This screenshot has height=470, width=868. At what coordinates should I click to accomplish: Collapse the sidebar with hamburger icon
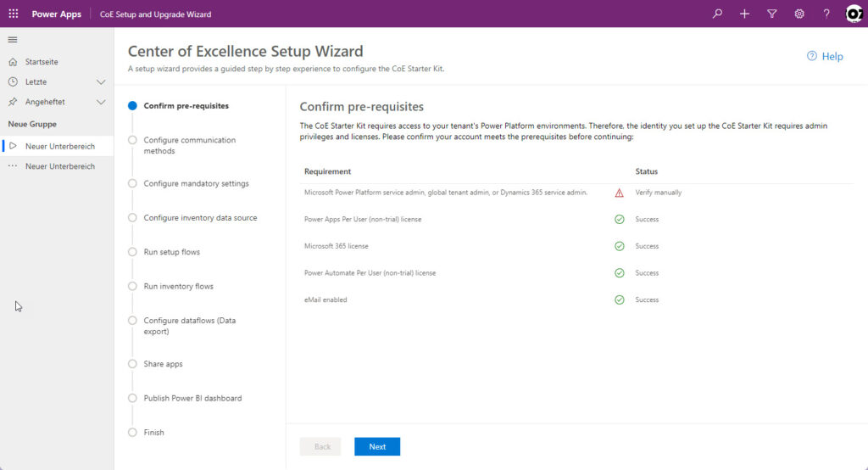click(x=13, y=40)
